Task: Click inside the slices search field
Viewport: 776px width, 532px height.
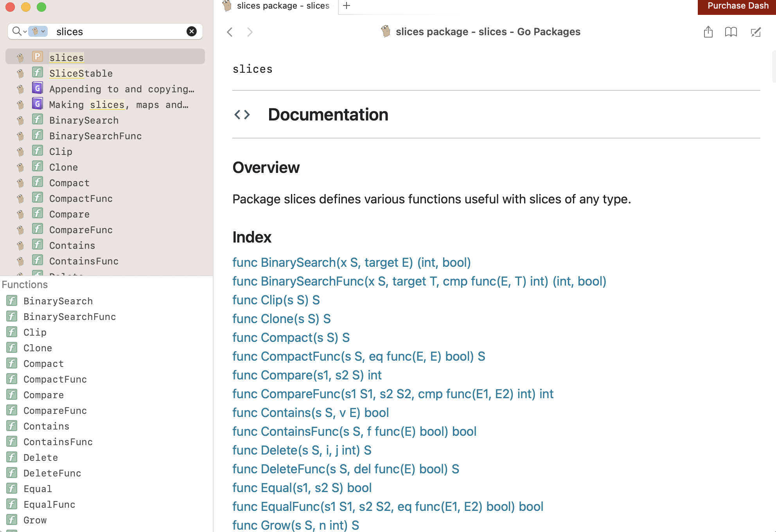Action: pyautogui.click(x=117, y=31)
